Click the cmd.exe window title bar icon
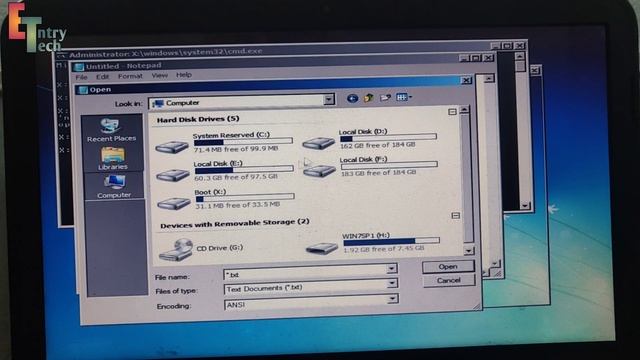The width and height of the screenshot is (640, 360). (62, 56)
